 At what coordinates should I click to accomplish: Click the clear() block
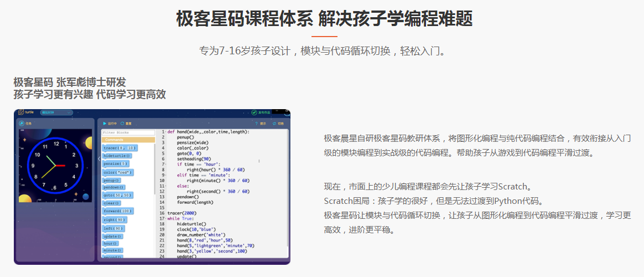point(112,203)
